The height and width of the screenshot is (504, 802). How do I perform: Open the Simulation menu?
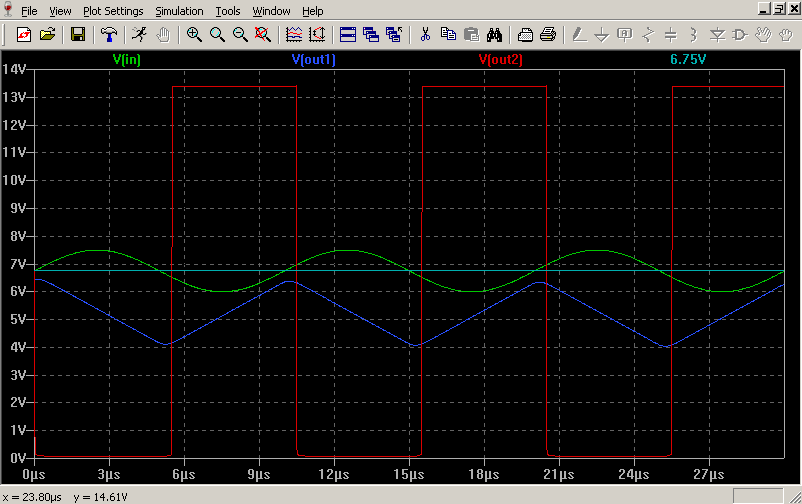(179, 11)
